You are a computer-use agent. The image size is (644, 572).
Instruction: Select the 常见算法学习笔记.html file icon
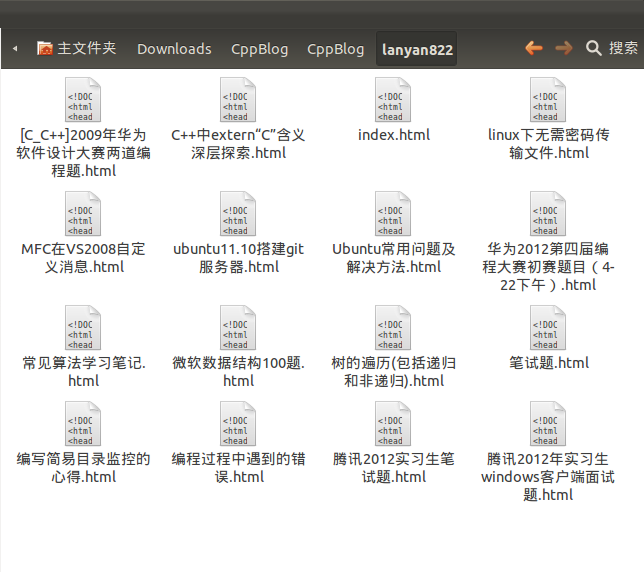83,329
